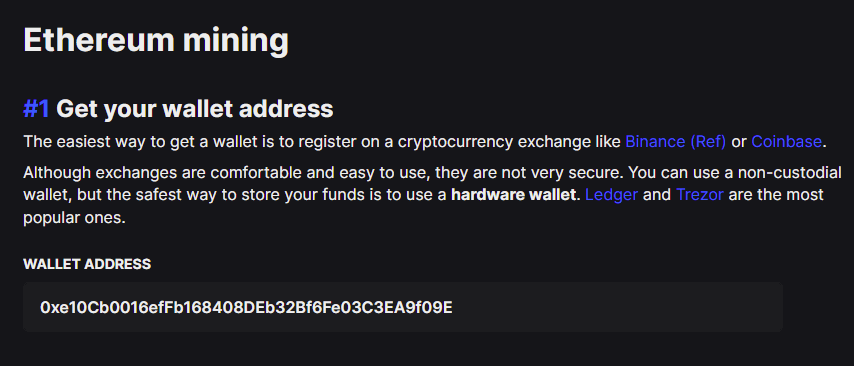The height and width of the screenshot is (366, 854).
Task: Click the Ethereum mining page title
Action: coord(156,41)
